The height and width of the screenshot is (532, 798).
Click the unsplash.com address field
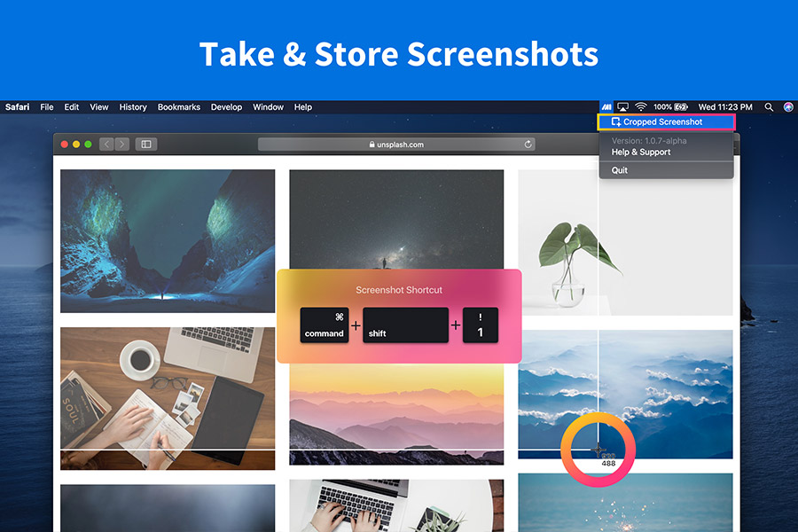click(396, 145)
